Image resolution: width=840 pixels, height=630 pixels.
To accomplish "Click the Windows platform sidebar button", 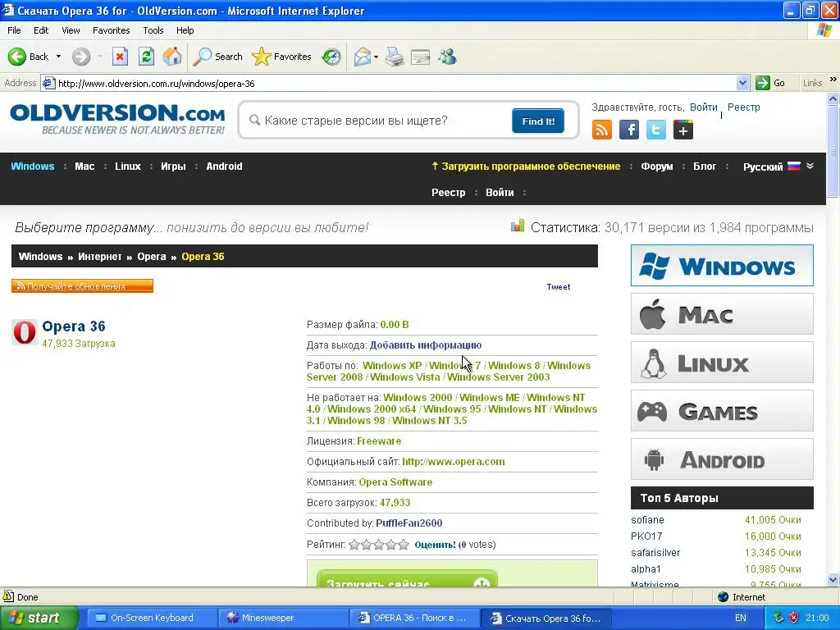I will pyautogui.click(x=722, y=265).
